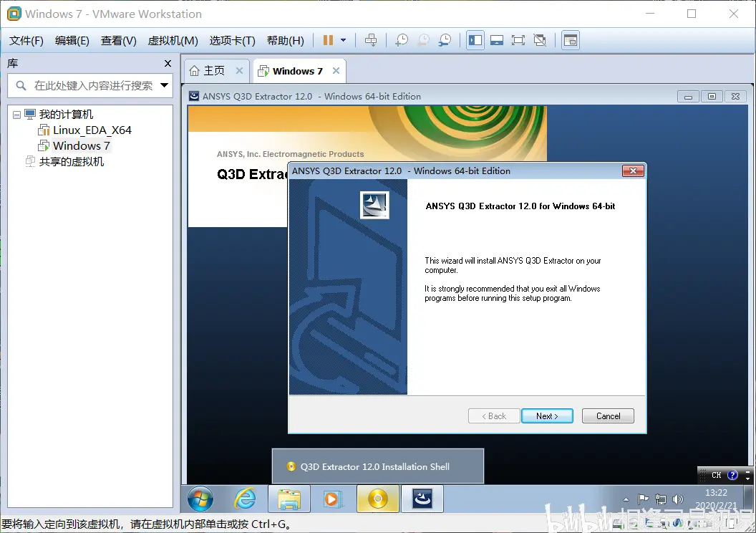The image size is (756, 533).
Task: Select the ANSYS installer taskbar icon
Action: (422, 499)
